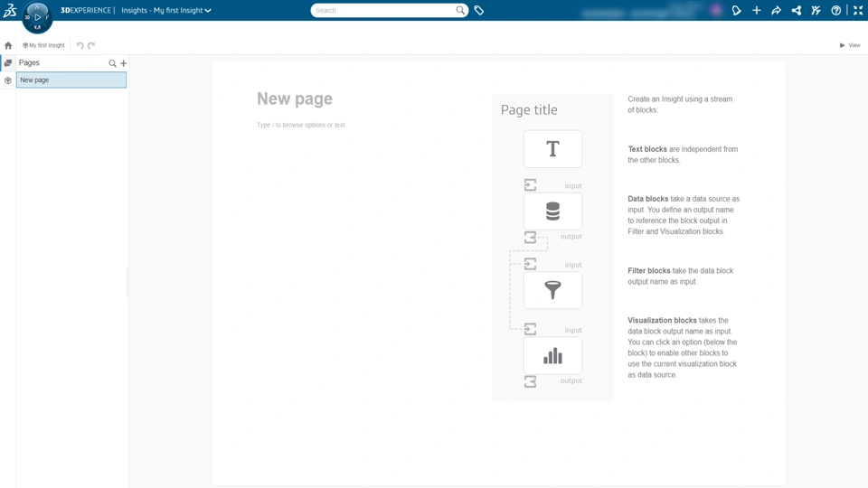Select the Pages panel sidebar icon

click(x=8, y=63)
